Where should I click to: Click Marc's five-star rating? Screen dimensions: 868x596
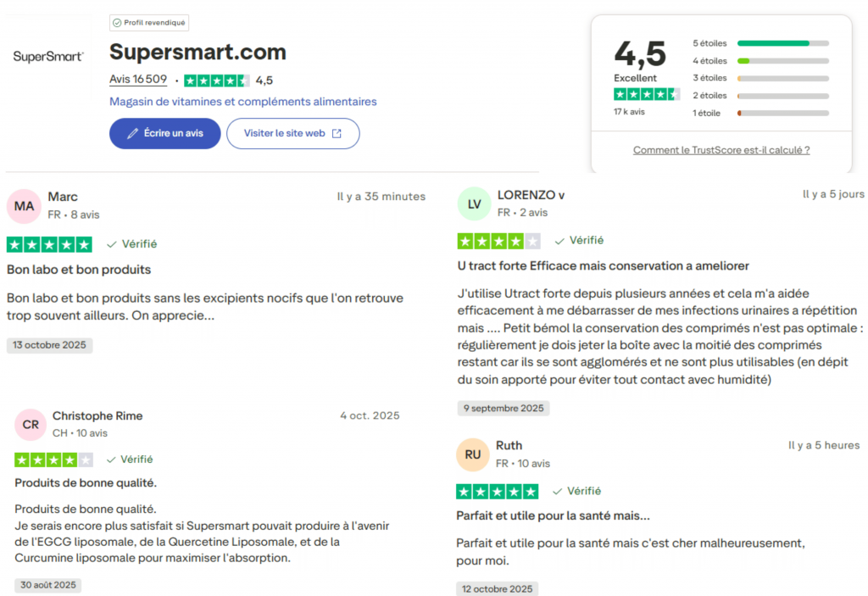coord(49,244)
